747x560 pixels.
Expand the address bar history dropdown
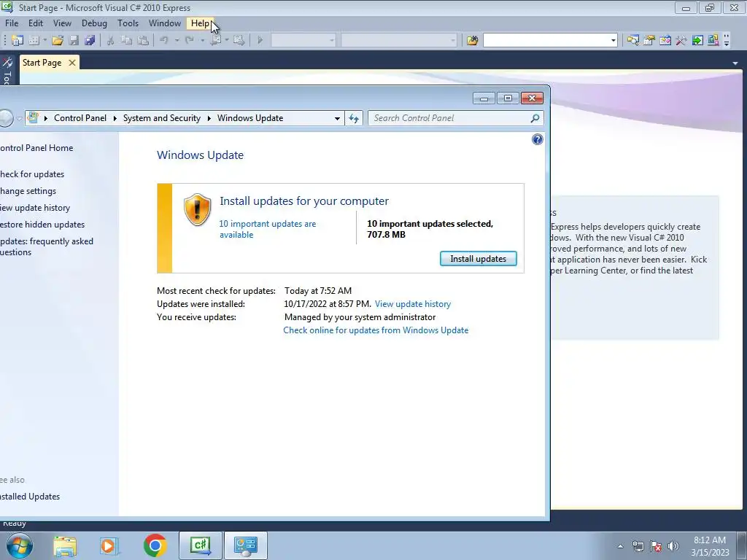[x=337, y=118]
